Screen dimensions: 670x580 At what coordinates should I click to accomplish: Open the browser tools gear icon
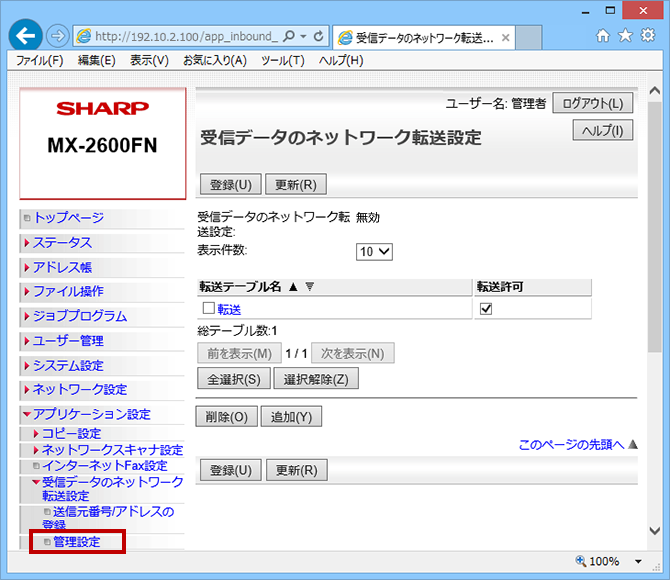[647, 36]
